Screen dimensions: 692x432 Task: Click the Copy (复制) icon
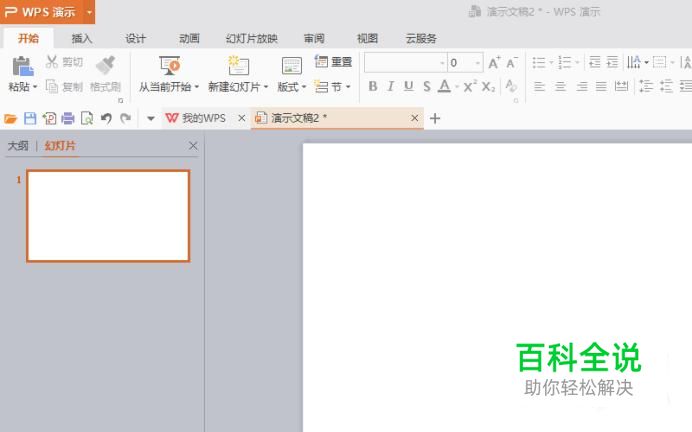pyautogui.click(x=52, y=86)
